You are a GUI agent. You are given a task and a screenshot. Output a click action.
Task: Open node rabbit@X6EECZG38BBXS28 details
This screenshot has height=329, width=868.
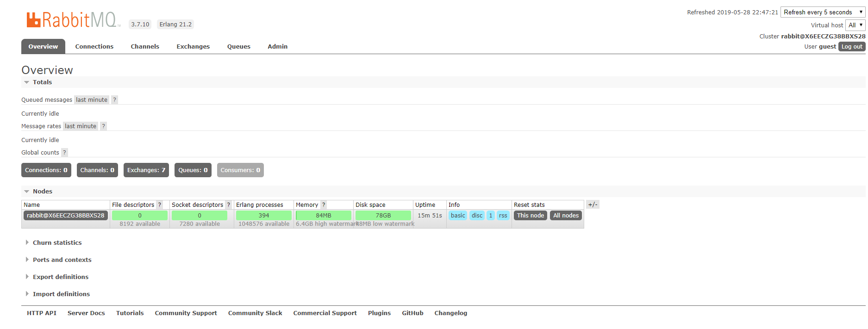(66, 216)
